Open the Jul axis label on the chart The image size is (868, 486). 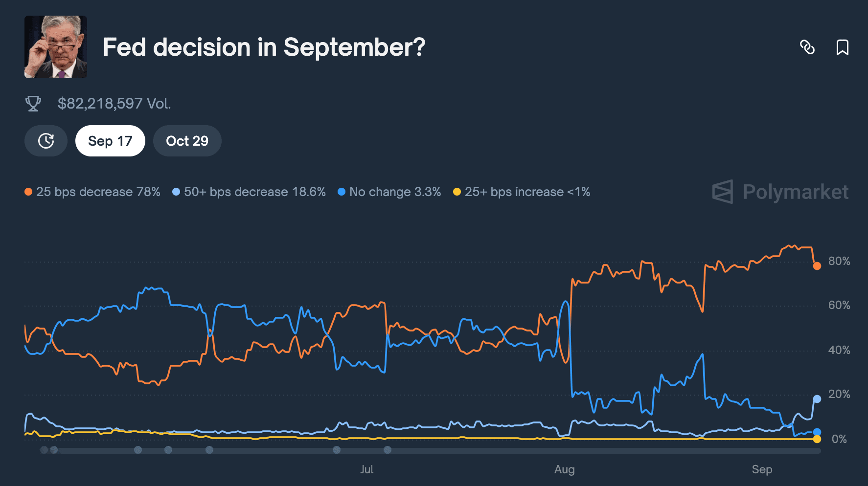pos(367,469)
